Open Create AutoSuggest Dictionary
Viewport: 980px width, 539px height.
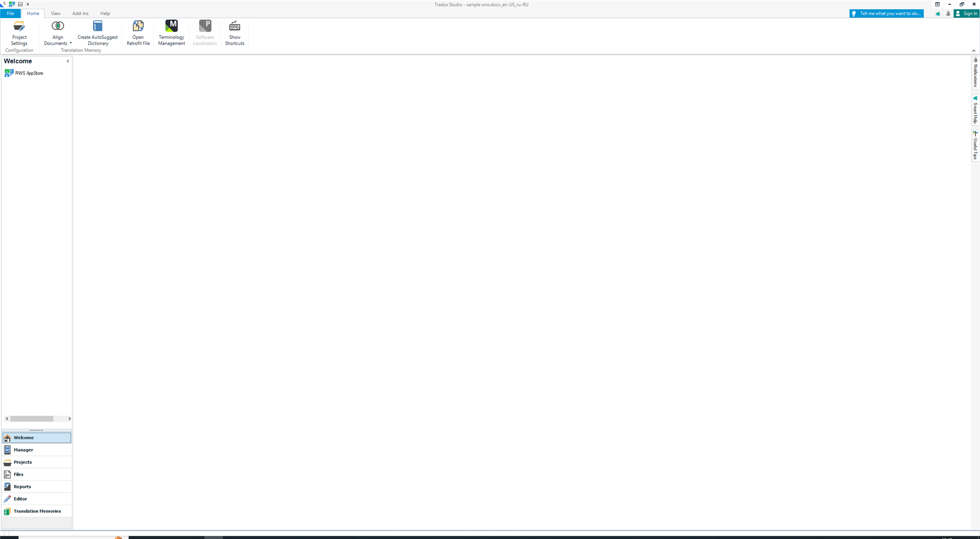(x=97, y=33)
